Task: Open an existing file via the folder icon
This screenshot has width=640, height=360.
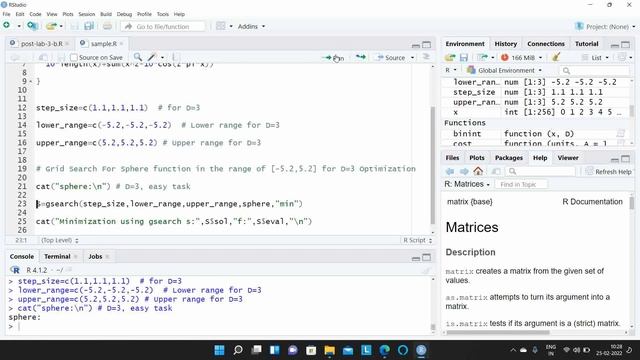Action: (51, 26)
